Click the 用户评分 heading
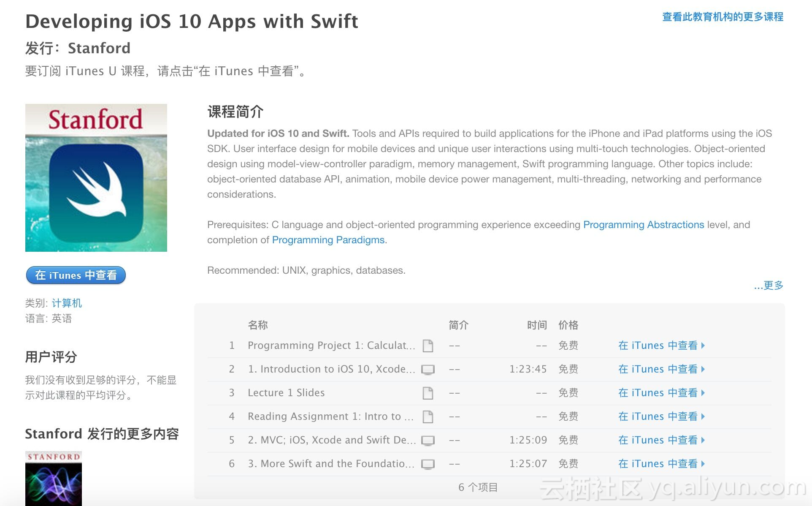812x506 pixels. coord(51,357)
